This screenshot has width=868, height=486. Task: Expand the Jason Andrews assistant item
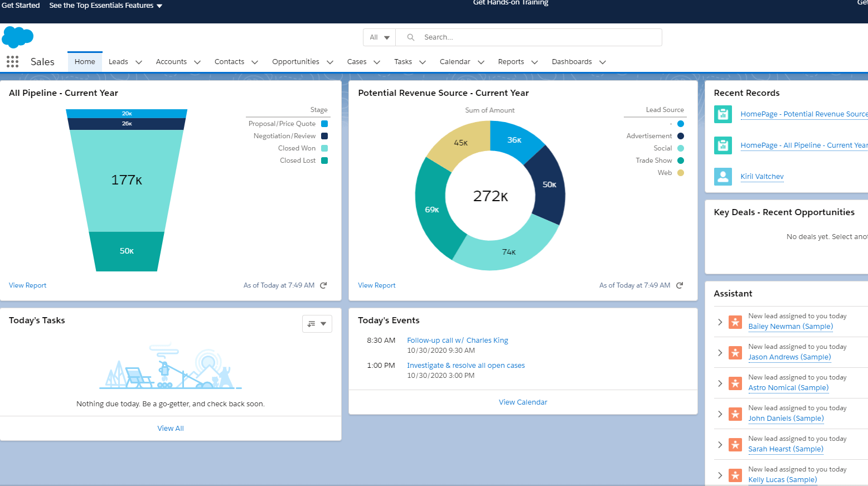click(720, 353)
